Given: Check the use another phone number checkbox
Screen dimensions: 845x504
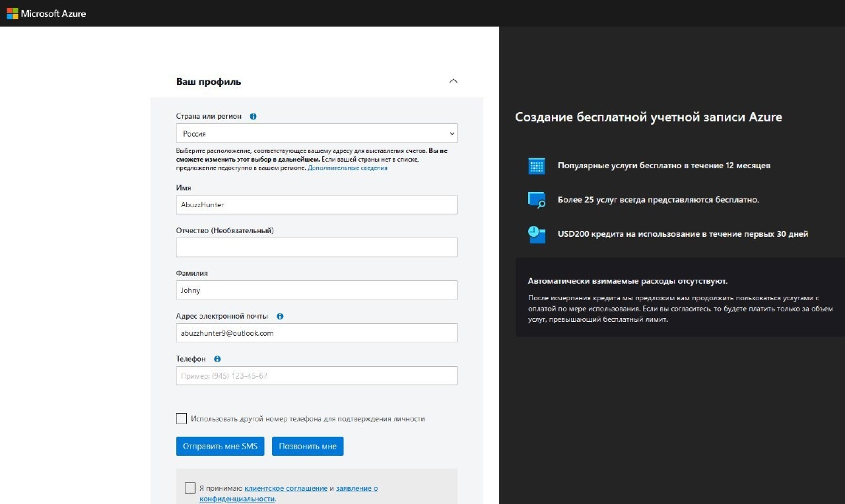Looking at the screenshot, I should click(x=182, y=419).
